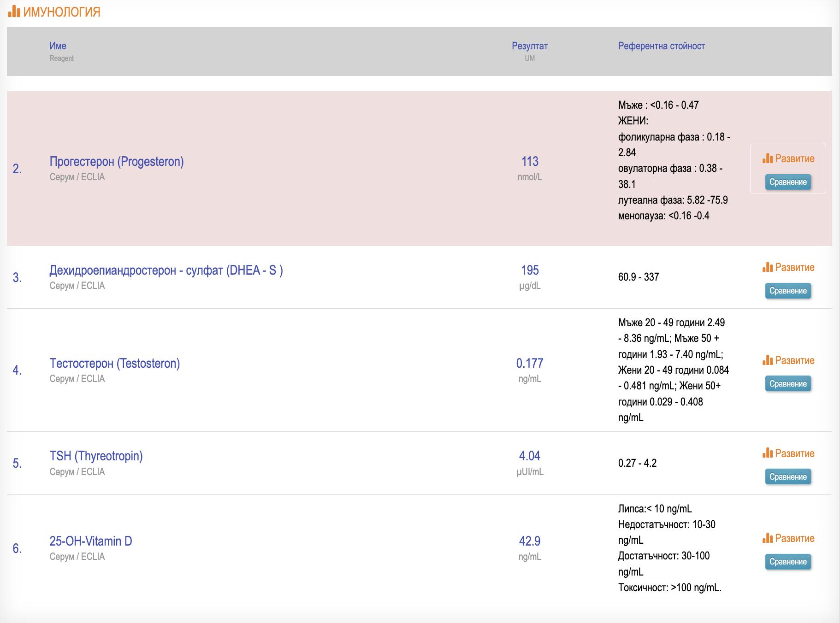Click the chart icon beside ИМУНОЛОГИЯ heading

click(x=14, y=11)
